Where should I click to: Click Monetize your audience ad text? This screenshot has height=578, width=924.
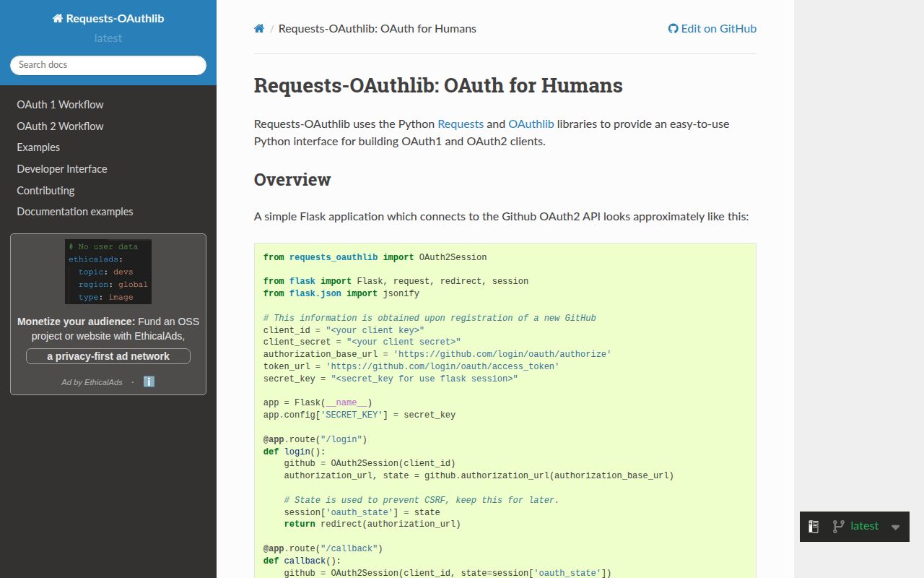(108, 329)
